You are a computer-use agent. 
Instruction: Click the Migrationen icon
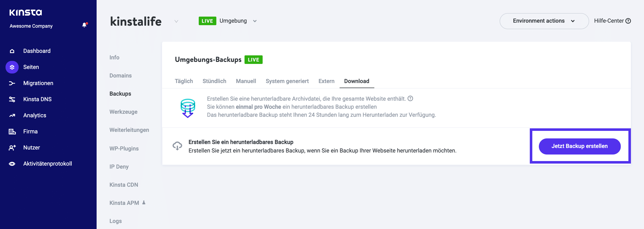click(x=12, y=83)
